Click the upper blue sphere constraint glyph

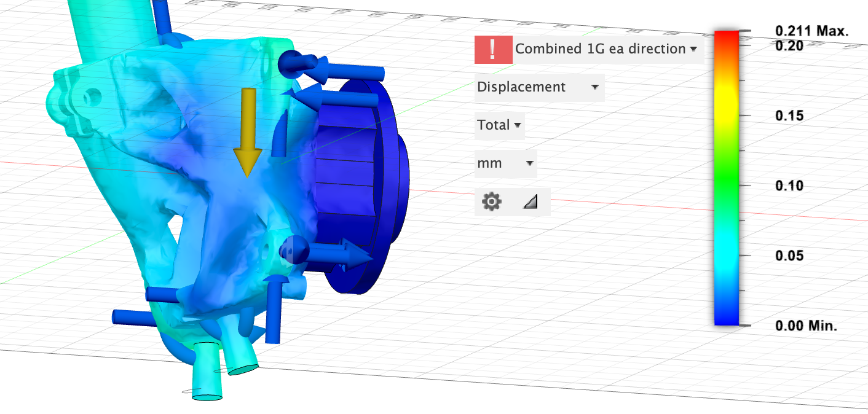pos(291,63)
